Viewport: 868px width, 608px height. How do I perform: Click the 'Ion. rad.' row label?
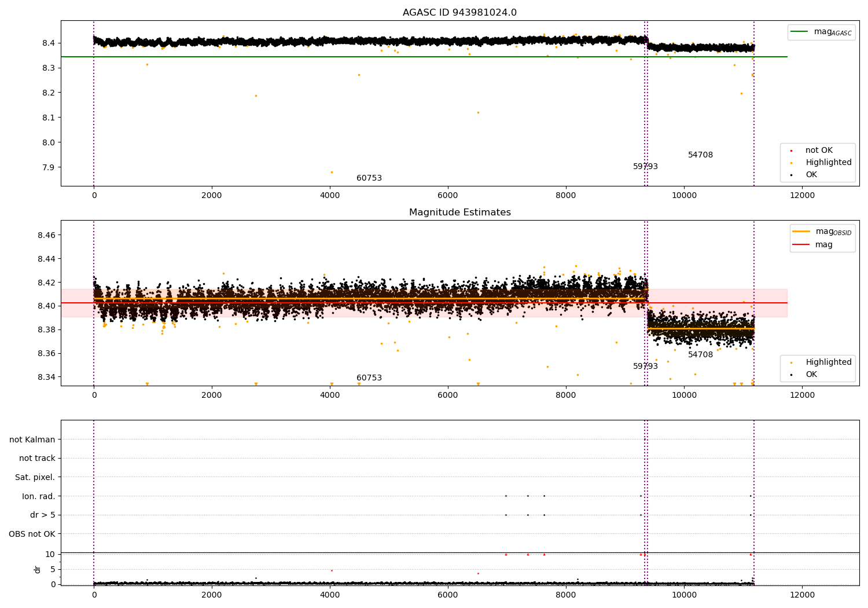coord(39,496)
